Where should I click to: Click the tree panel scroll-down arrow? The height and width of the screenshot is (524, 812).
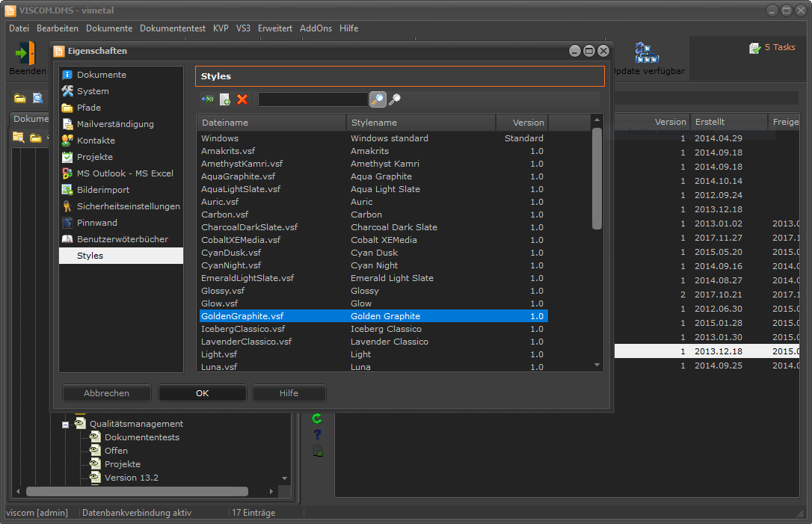tap(284, 478)
